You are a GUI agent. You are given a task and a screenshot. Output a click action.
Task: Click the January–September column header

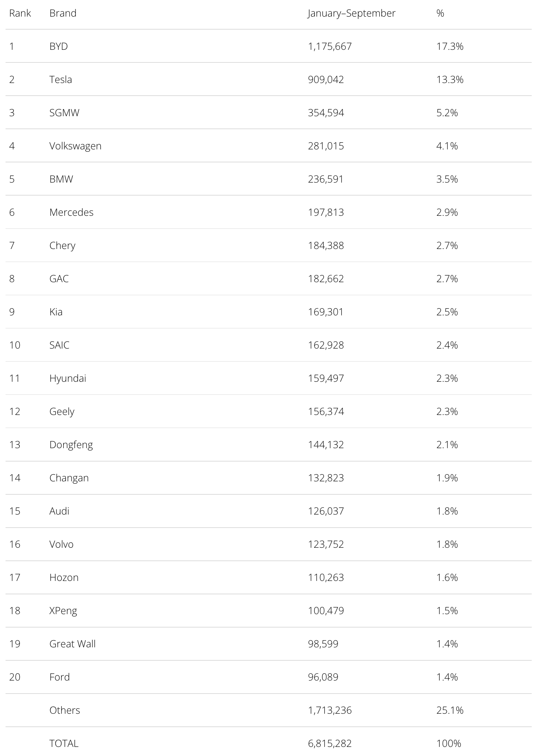[x=352, y=13]
